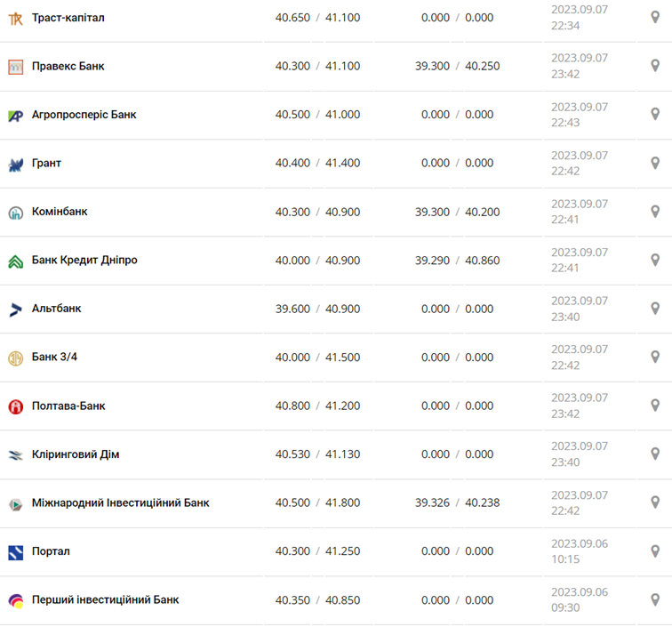The width and height of the screenshot is (672, 627).
Task: Show Комінбанк branch locations via pin
Action: (655, 212)
